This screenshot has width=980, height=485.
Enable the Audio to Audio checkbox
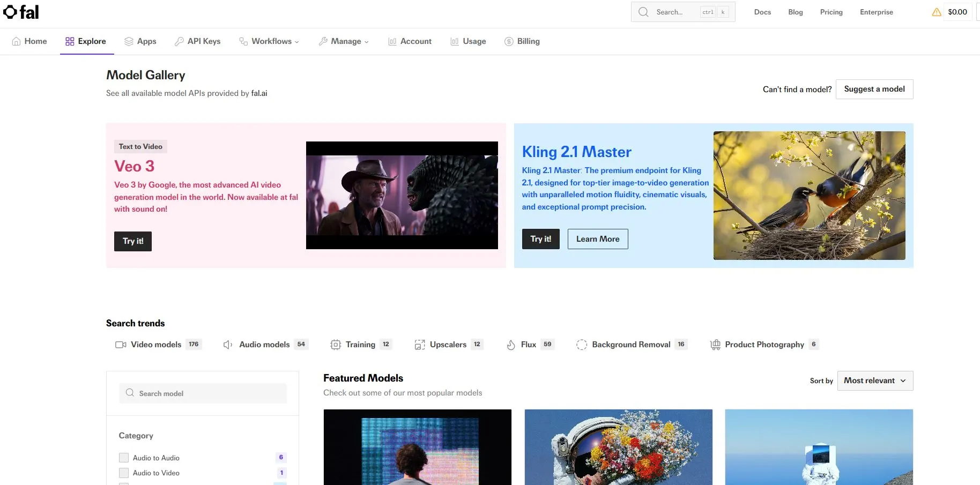pyautogui.click(x=124, y=458)
